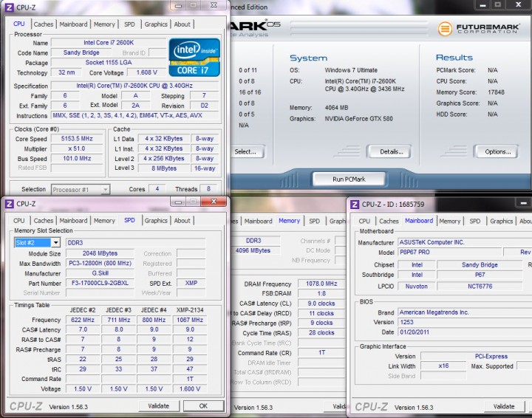Click the Core Speed value 5153.5 MHz

[x=77, y=139]
